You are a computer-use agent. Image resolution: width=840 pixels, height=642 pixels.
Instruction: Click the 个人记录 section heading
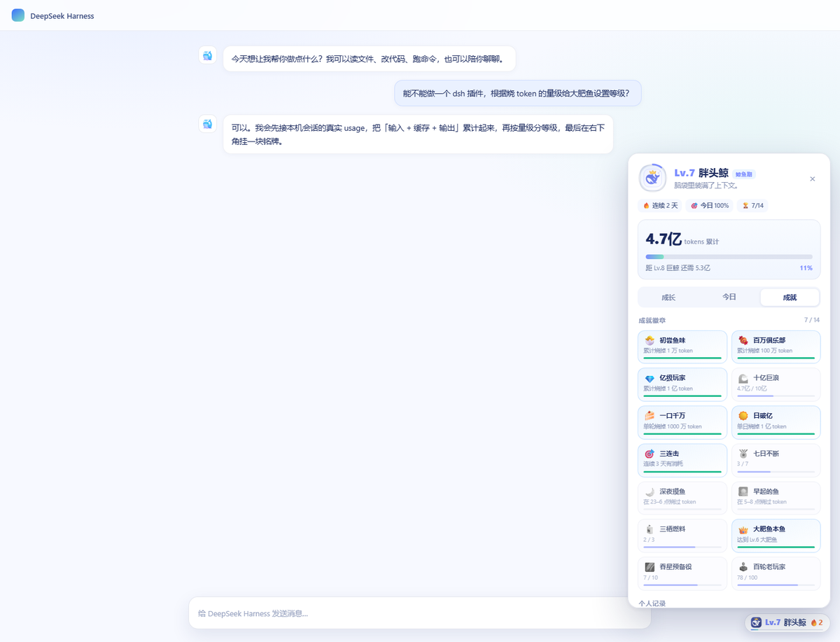pos(652,603)
